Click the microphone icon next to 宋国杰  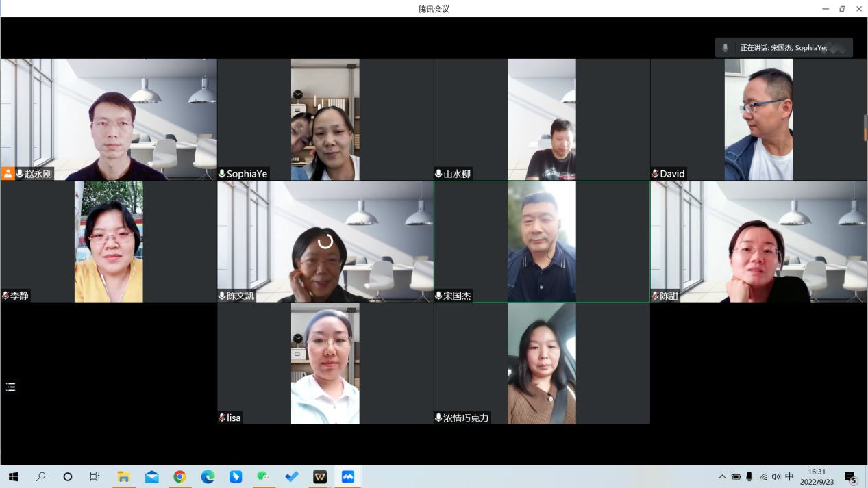click(x=438, y=296)
